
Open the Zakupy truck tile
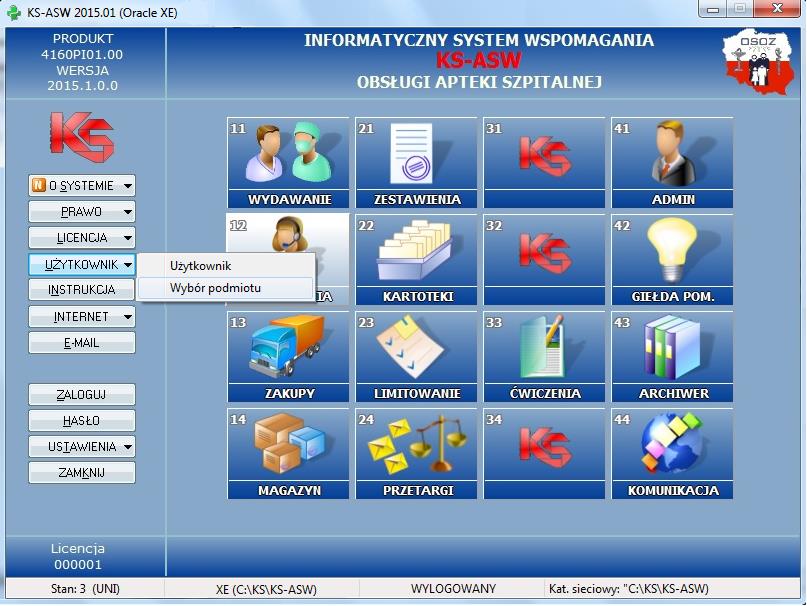coord(288,356)
